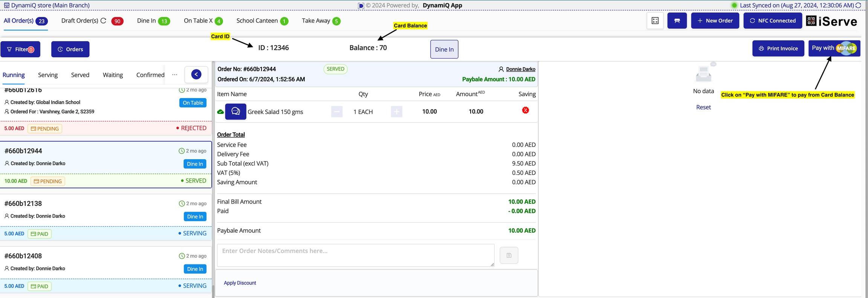Viewport: 868px width, 298px height.
Task: Click Pay with MIFARE button
Action: click(834, 48)
